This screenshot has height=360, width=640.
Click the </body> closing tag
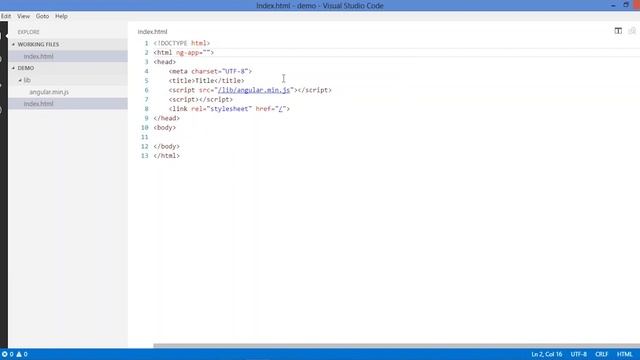pos(167,147)
